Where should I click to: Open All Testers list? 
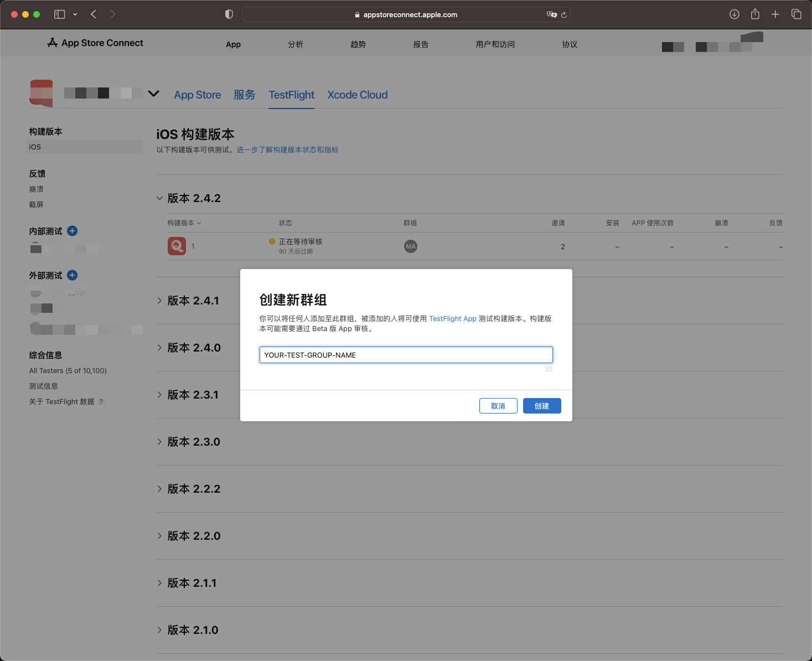[68, 370]
